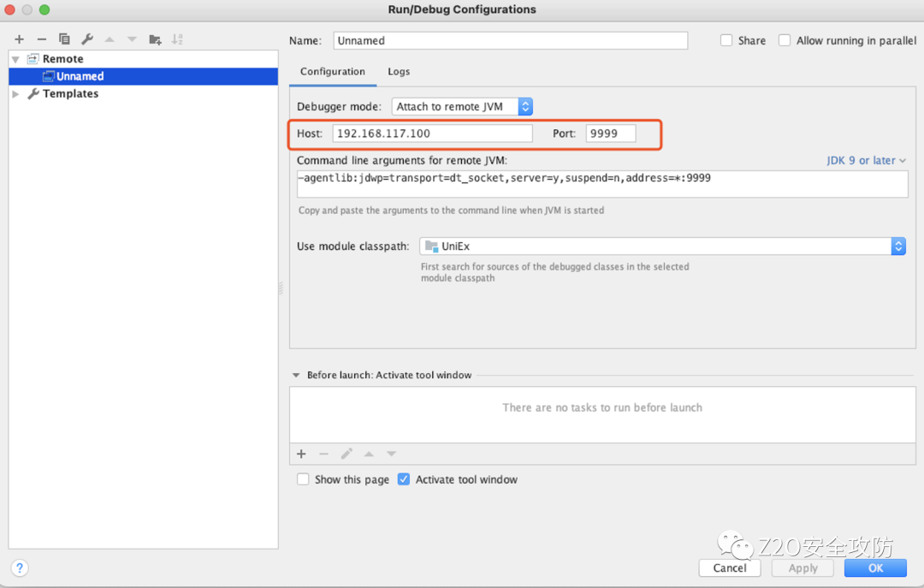
Task: Expand the Templates tree node
Action: 16,94
